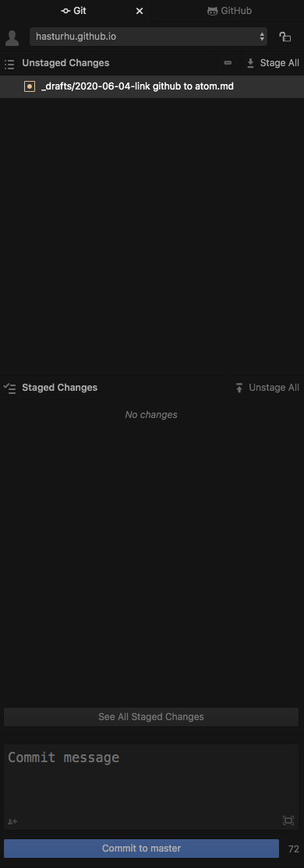Select the Git tab
This screenshot has width=304, height=868.
point(74,11)
